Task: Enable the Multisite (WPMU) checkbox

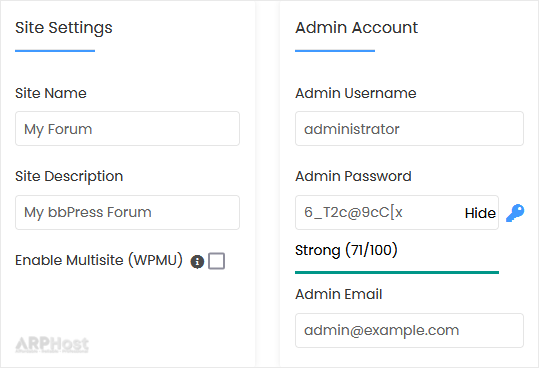Action: point(217,261)
